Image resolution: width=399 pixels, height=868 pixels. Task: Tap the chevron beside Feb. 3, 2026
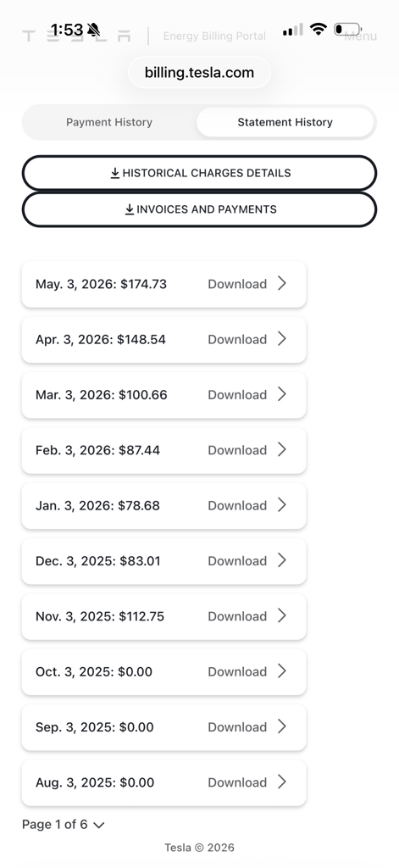[x=282, y=449]
